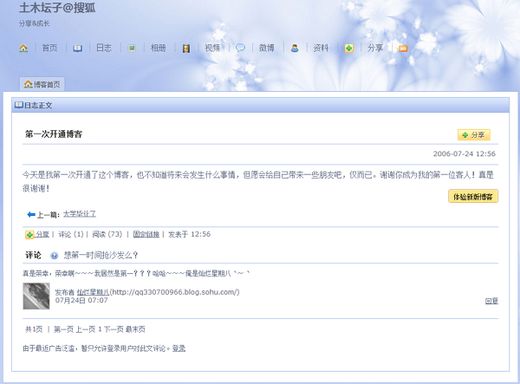Click the 登录 login link

coord(179,349)
